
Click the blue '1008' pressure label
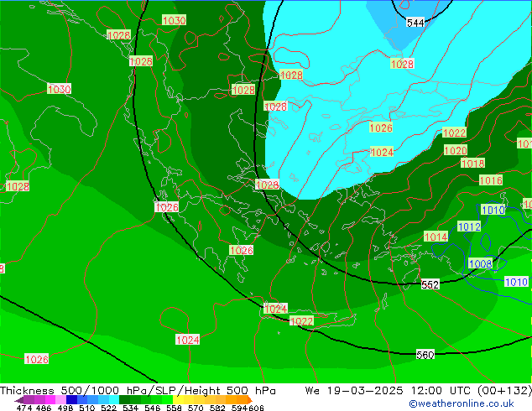(480, 263)
